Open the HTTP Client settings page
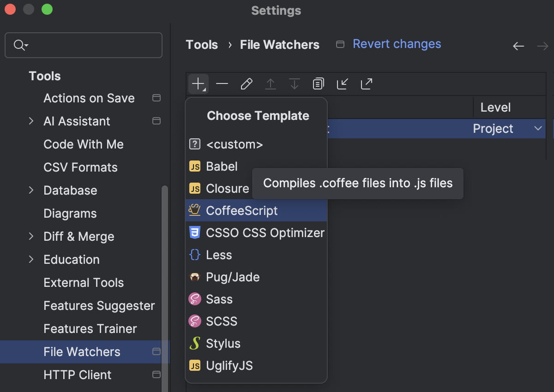This screenshot has width=554, height=392. click(x=77, y=374)
